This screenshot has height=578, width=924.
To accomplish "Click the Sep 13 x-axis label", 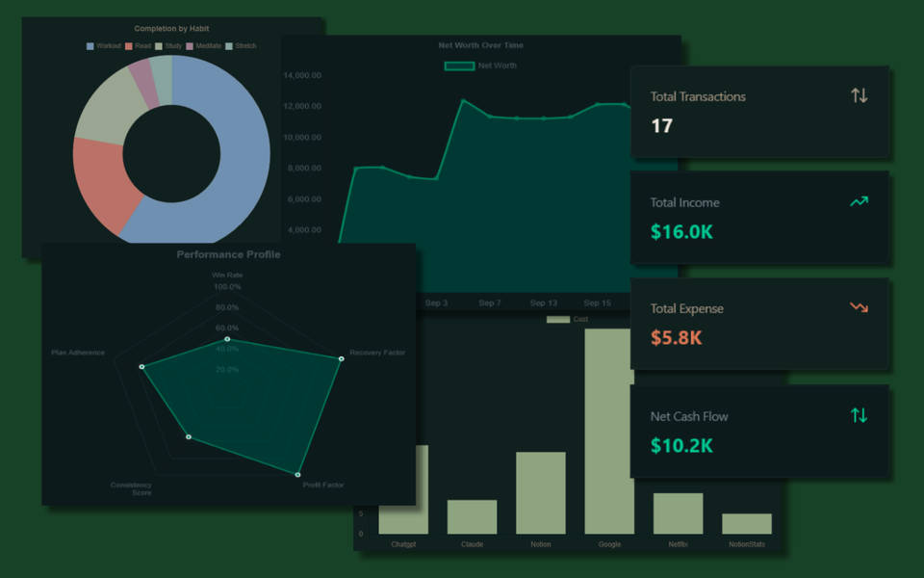I will tap(543, 303).
